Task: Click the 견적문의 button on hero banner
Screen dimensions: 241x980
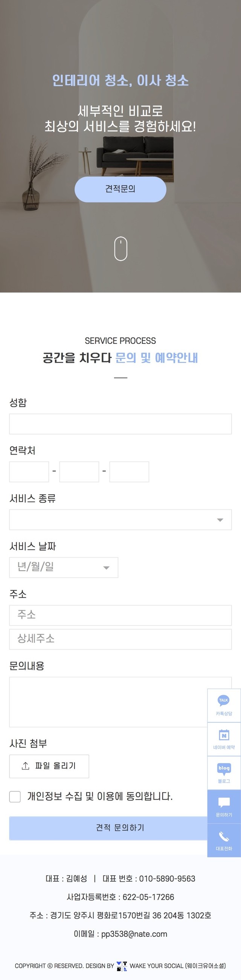Action: (x=120, y=189)
